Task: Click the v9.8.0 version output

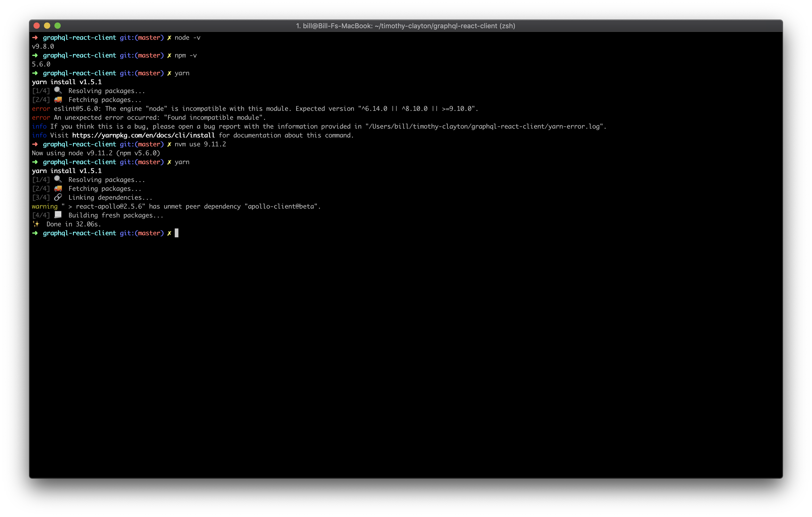Action: [x=43, y=47]
